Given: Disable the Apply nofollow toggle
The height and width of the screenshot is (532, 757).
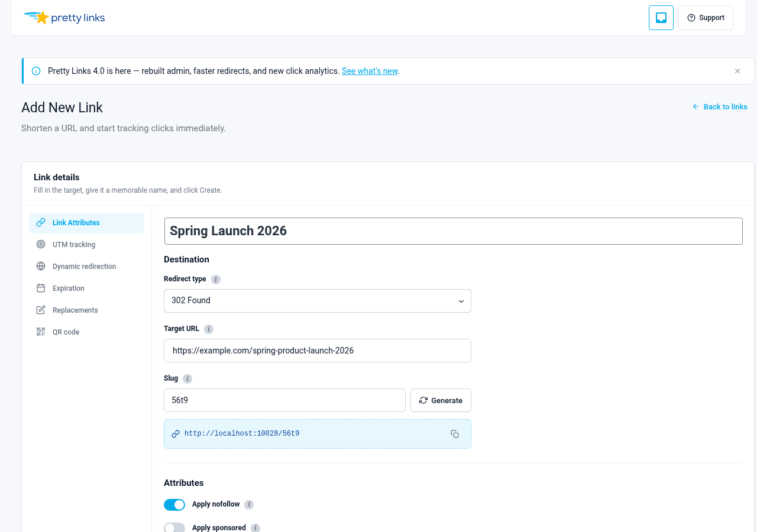Looking at the screenshot, I should [174, 505].
